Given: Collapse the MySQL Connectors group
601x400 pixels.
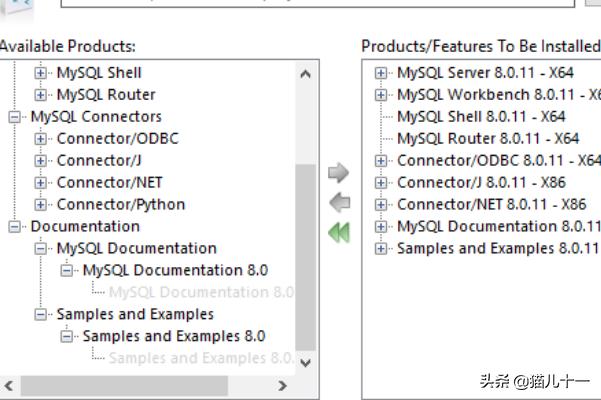Looking at the screenshot, I should tap(15, 117).
